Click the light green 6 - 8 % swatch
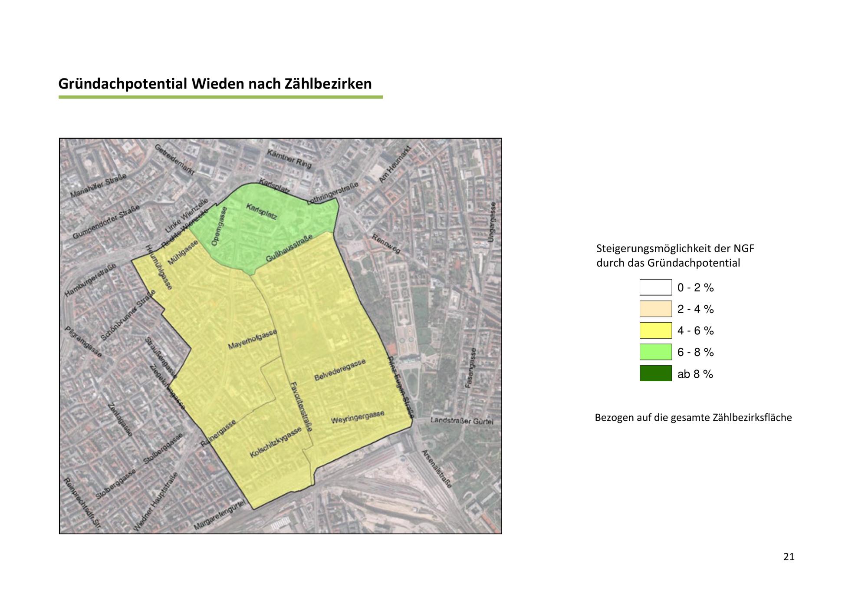868x614 pixels. point(655,352)
